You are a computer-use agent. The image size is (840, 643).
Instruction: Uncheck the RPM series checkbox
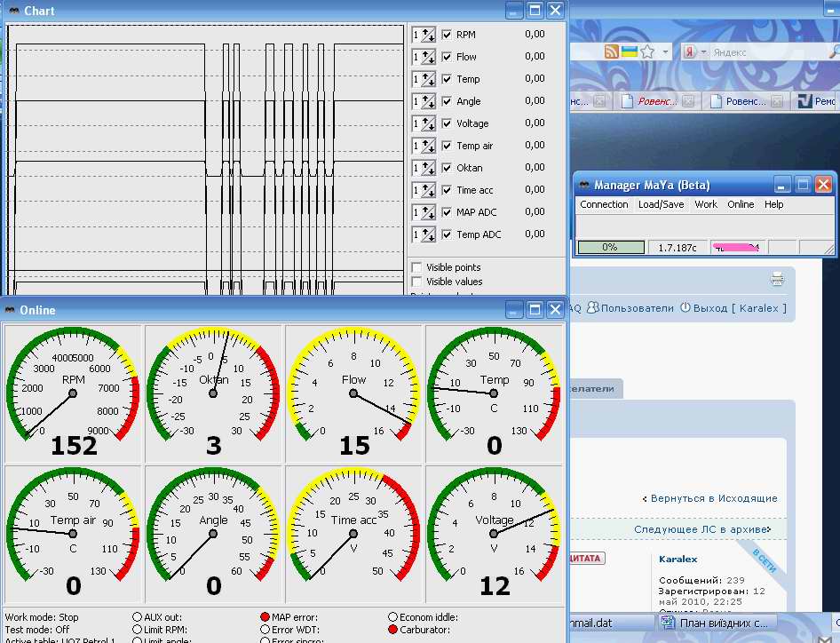tap(448, 35)
